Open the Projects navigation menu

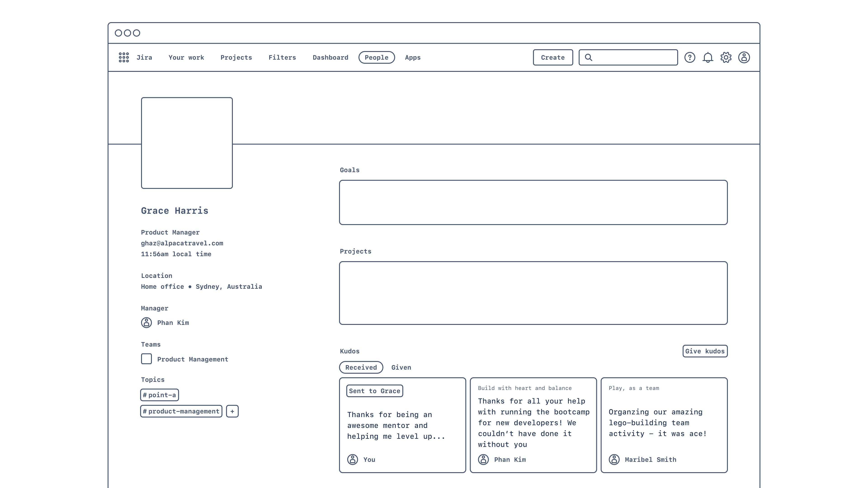pos(236,57)
